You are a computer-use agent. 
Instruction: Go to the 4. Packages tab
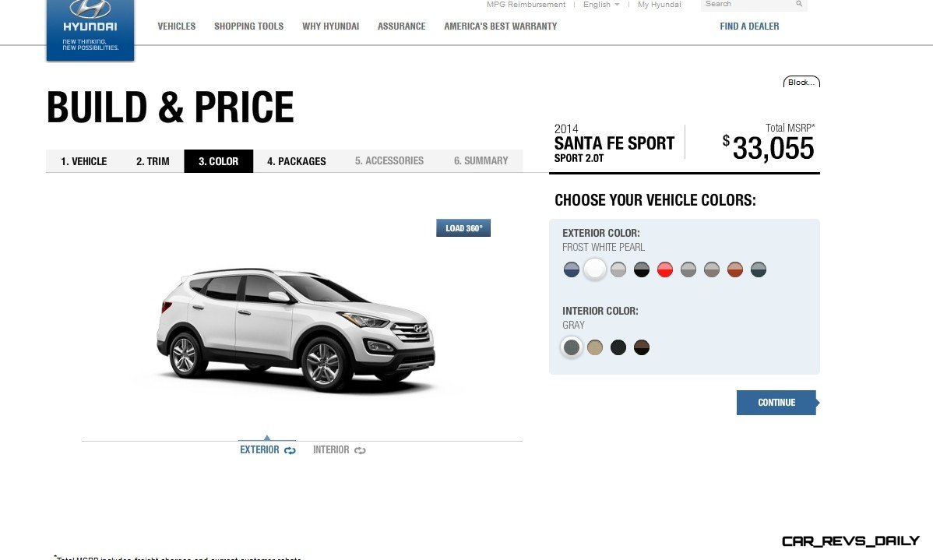click(x=296, y=161)
